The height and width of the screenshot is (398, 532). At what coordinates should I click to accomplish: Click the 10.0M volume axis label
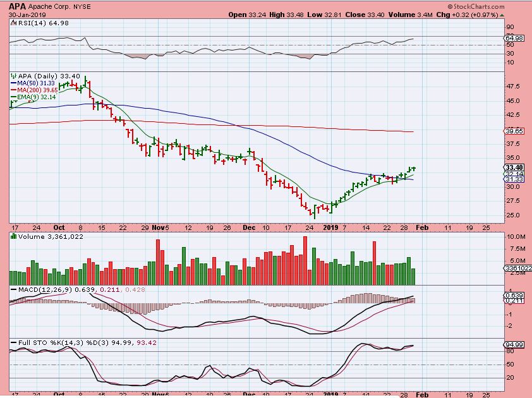point(516,237)
